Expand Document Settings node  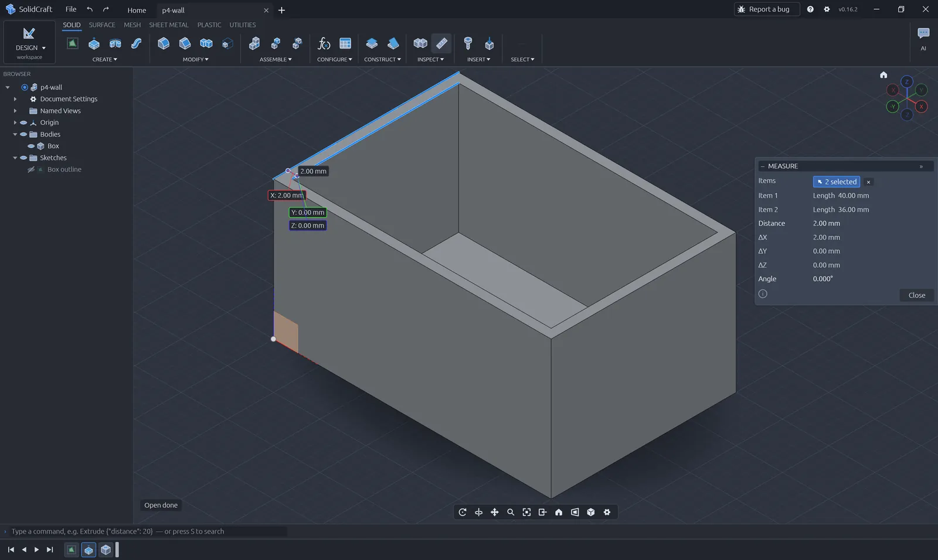(15, 99)
